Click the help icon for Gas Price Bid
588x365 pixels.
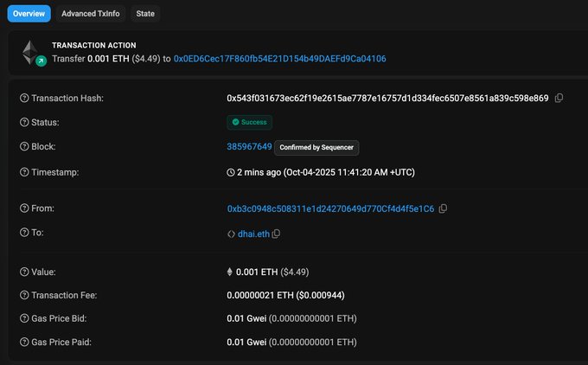[24, 318]
